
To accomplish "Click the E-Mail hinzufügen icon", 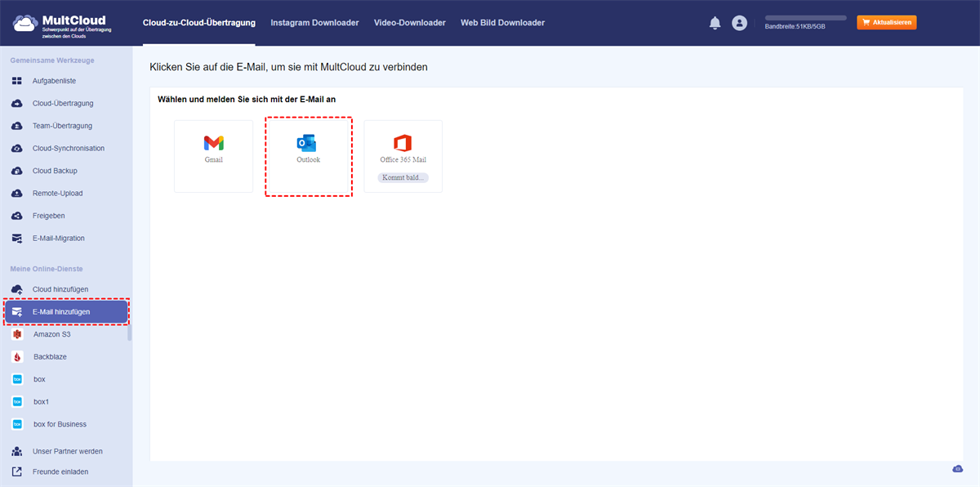I will (x=17, y=312).
